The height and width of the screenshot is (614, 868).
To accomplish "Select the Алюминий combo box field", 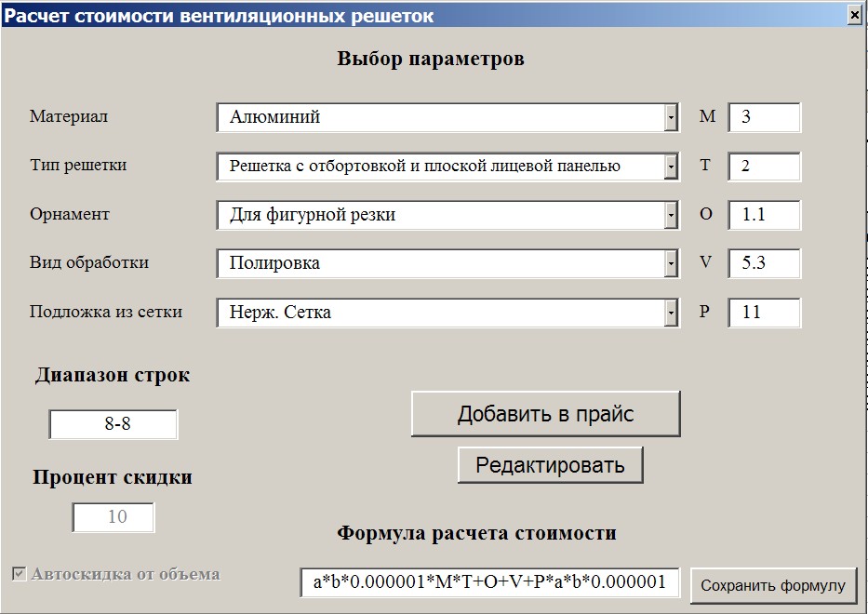I will click(x=447, y=117).
